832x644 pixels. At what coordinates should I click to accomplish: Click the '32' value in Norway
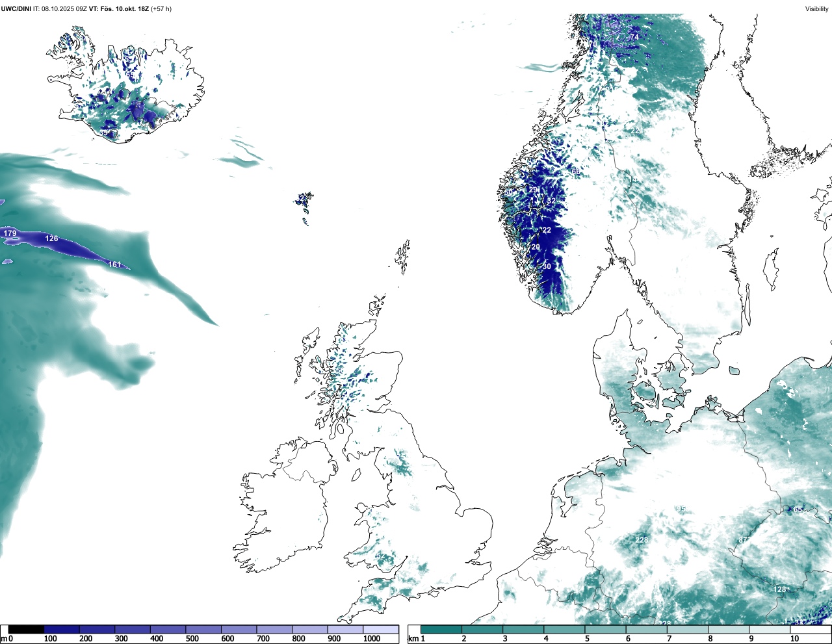[551, 201]
